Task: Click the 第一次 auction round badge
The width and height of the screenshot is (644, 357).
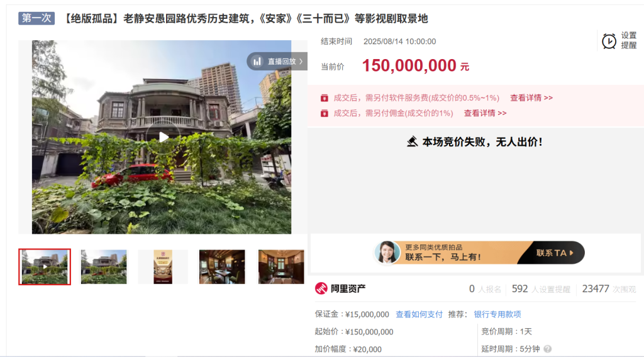Action: click(x=36, y=18)
